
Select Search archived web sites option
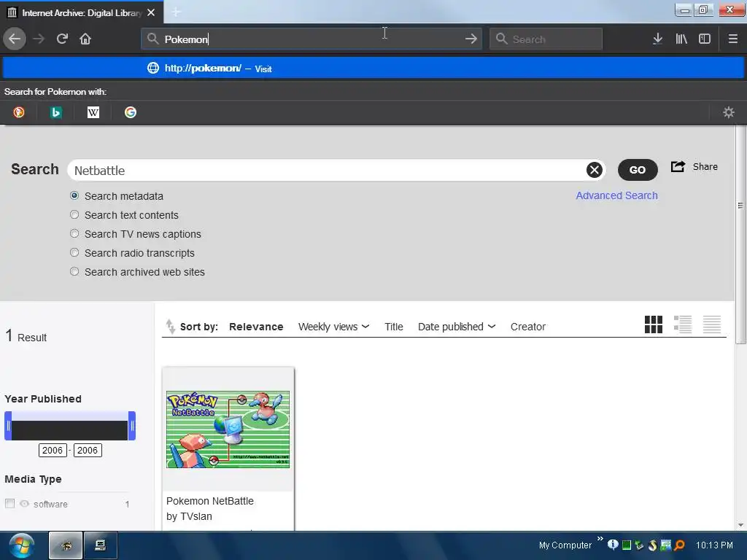click(74, 271)
